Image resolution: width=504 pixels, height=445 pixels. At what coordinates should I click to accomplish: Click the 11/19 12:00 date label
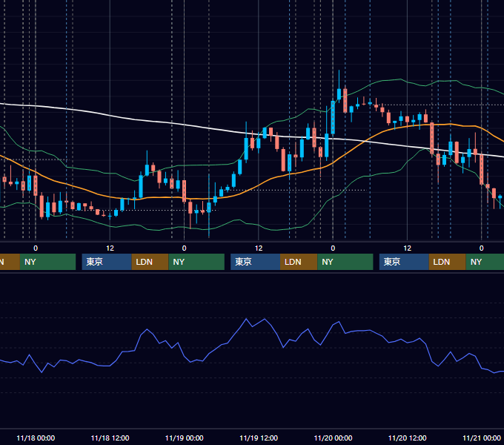click(259, 438)
